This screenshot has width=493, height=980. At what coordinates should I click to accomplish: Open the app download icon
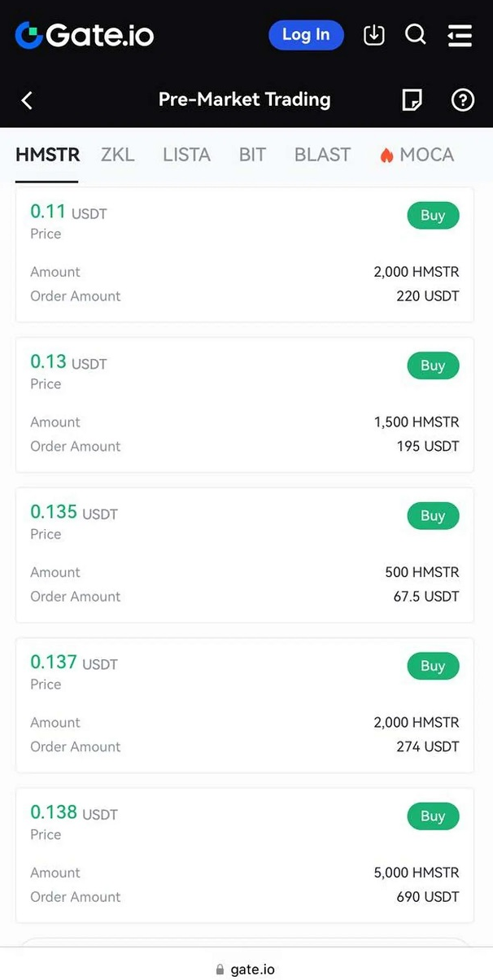tap(373, 34)
